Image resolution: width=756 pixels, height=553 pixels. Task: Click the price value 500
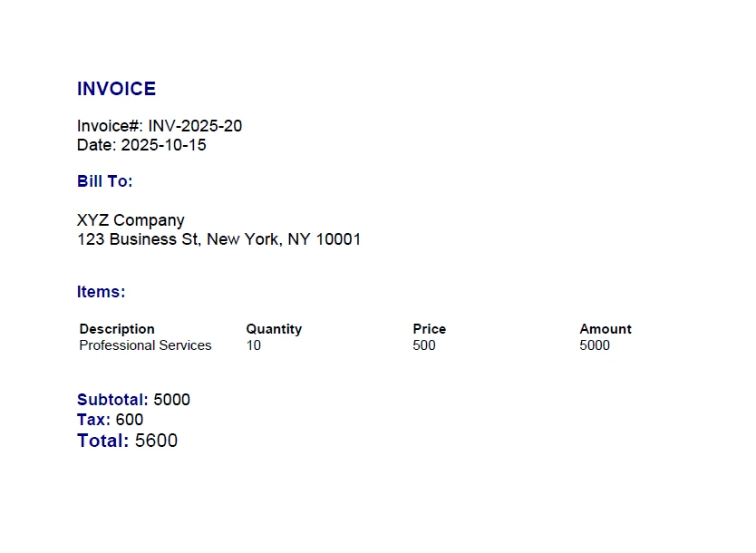point(424,345)
